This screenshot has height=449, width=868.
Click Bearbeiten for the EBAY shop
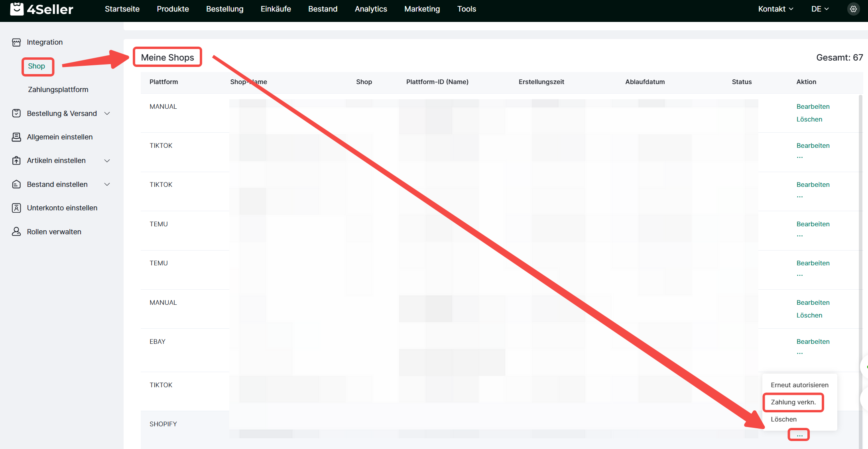813,341
